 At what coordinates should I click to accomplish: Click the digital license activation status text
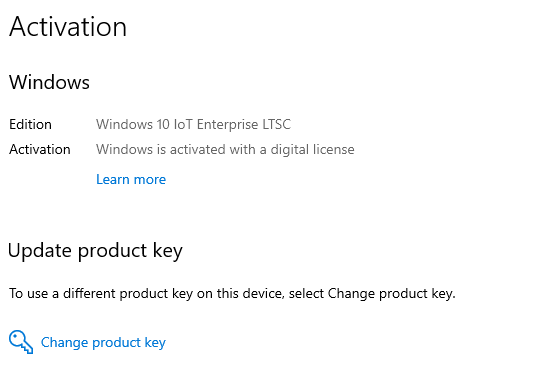click(225, 149)
